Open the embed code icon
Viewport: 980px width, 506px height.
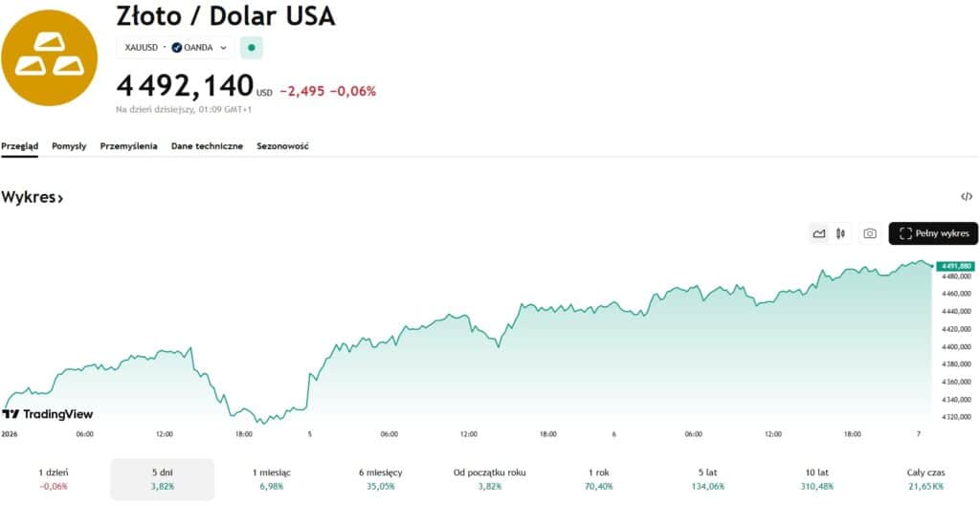coord(967,197)
